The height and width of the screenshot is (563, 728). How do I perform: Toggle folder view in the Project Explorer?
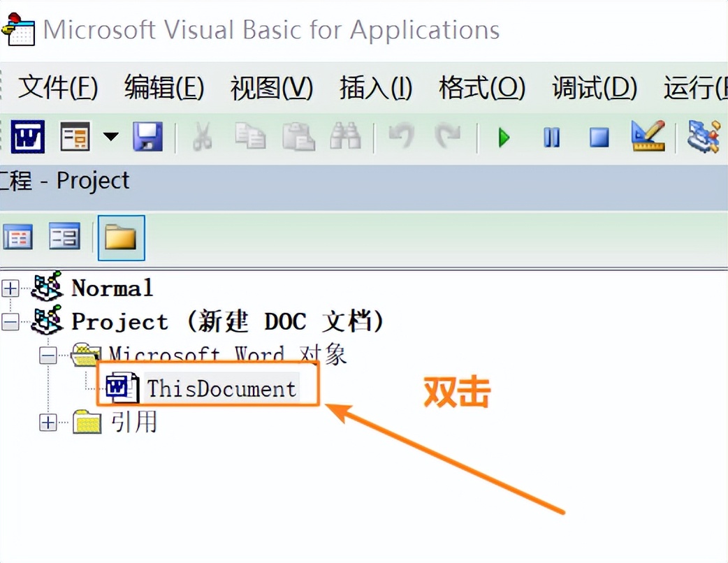click(121, 237)
